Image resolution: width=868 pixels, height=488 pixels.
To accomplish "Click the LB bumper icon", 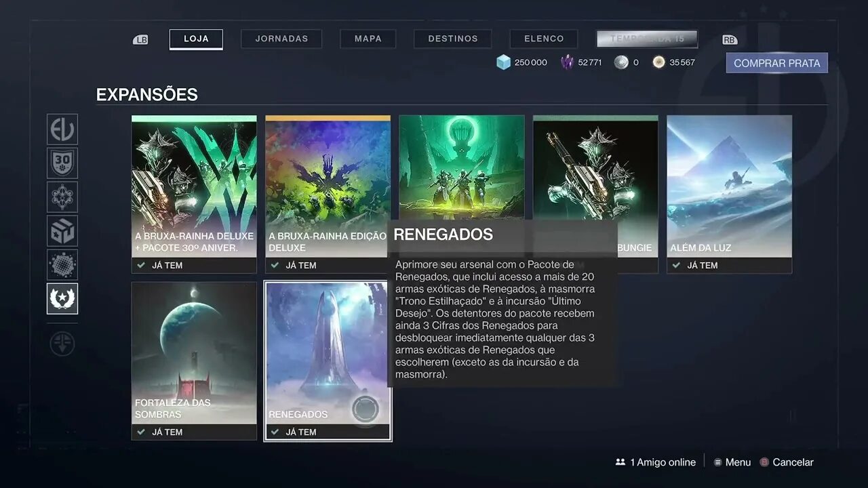I will coord(140,40).
